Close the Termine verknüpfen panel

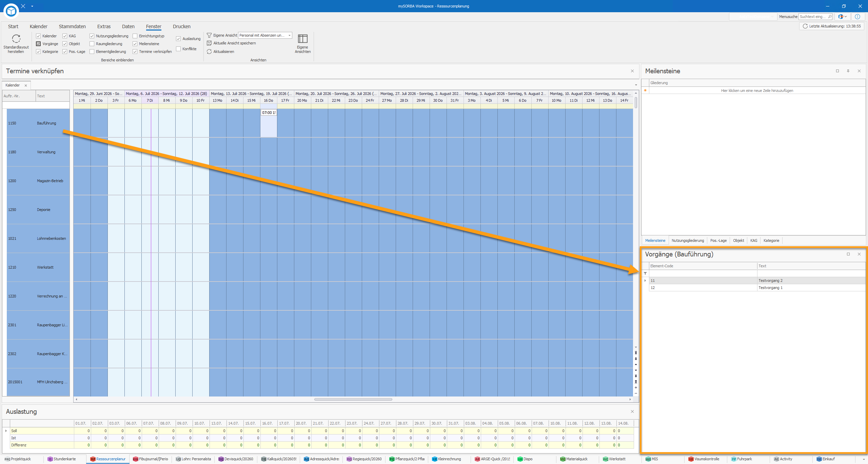coord(632,71)
